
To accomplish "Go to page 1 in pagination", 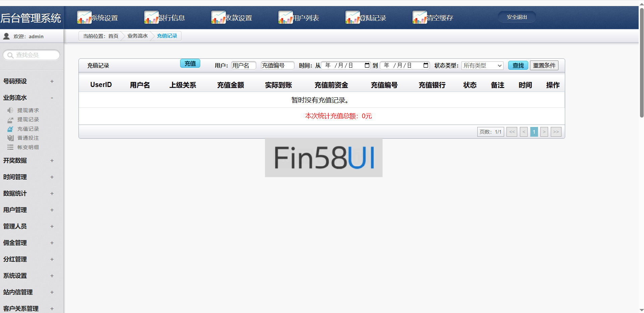I will [x=534, y=132].
